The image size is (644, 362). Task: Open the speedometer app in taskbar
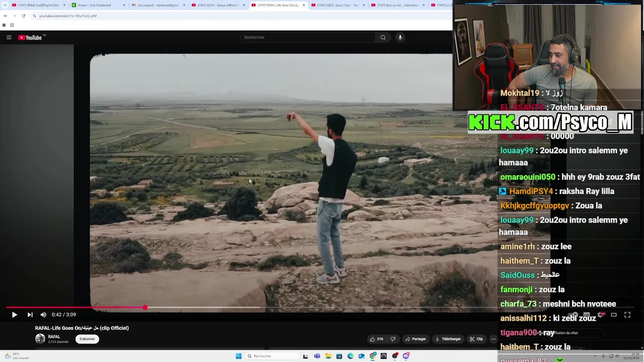(384, 356)
